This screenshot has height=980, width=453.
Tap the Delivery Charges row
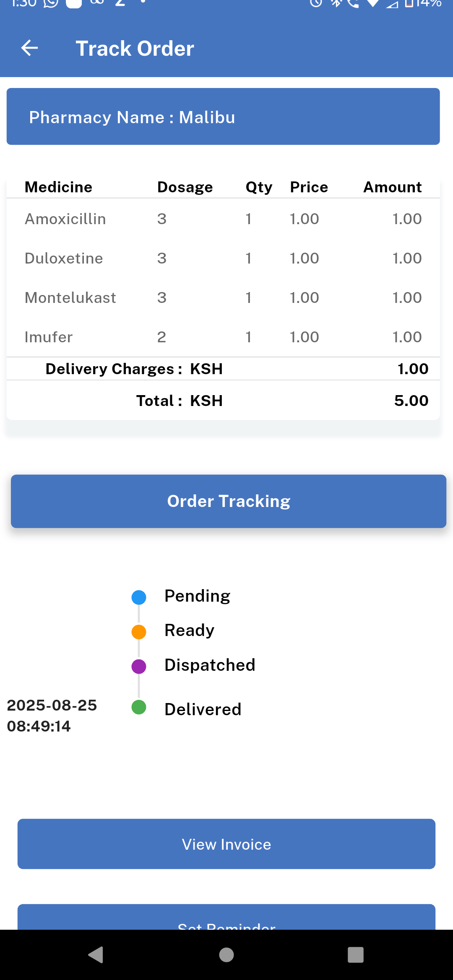(x=223, y=369)
